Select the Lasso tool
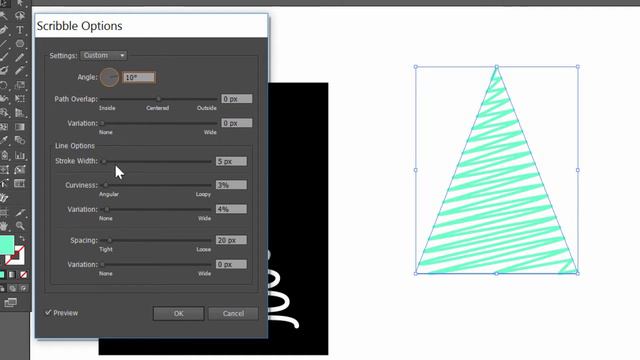This screenshot has width=640, height=360. [x=20, y=16]
